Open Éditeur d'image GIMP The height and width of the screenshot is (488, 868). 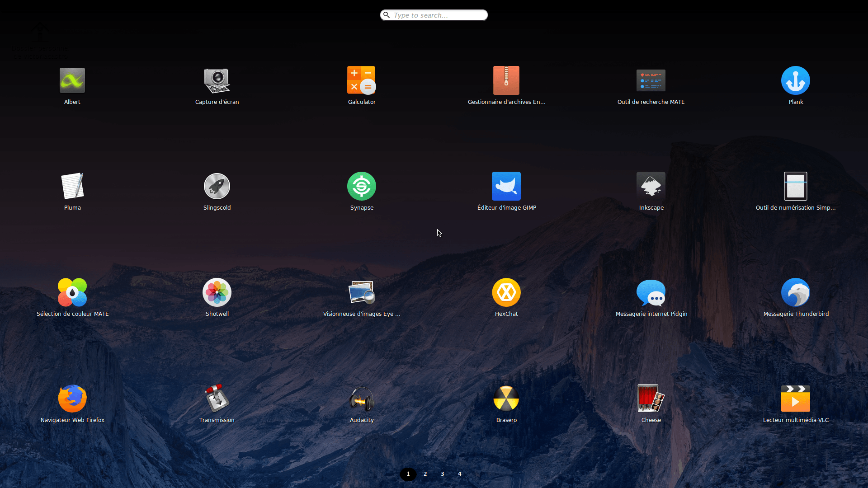pyautogui.click(x=506, y=186)
